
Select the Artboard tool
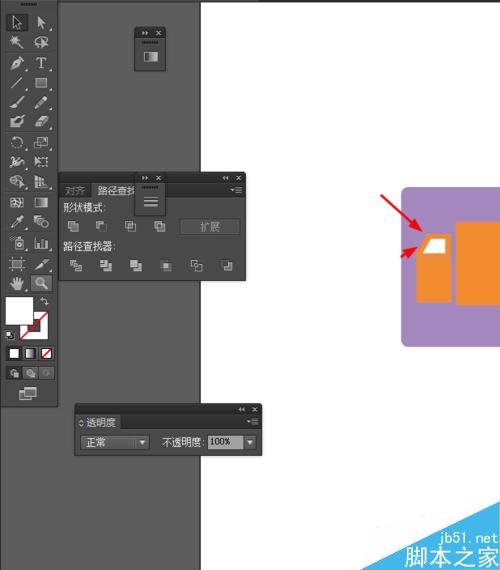(x=17, y=263)
